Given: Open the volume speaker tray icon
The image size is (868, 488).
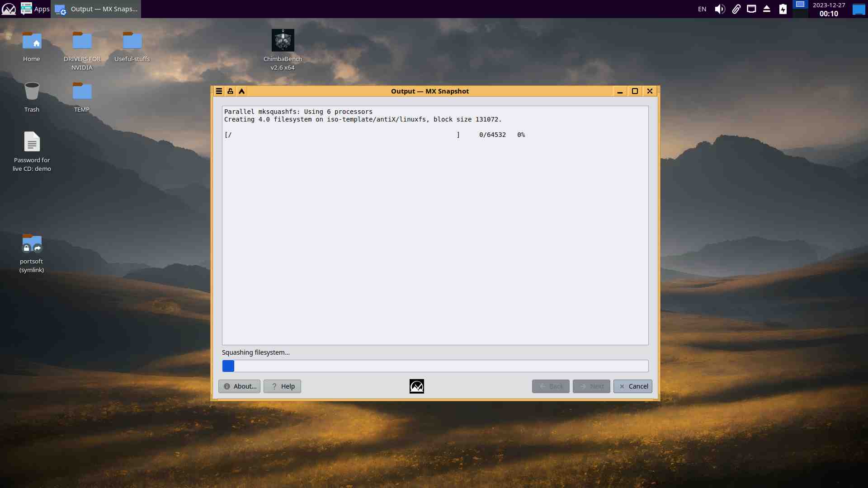Looking at the screenshot, I should (720, 9).
